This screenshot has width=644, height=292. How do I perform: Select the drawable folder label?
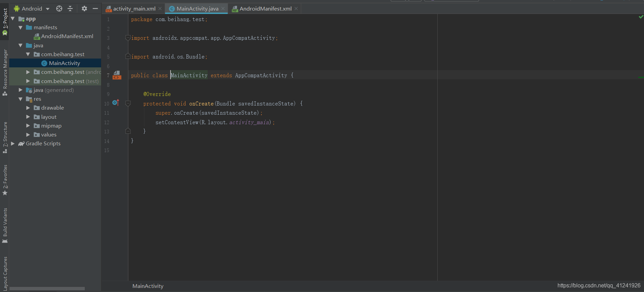(x=52, y=108)
